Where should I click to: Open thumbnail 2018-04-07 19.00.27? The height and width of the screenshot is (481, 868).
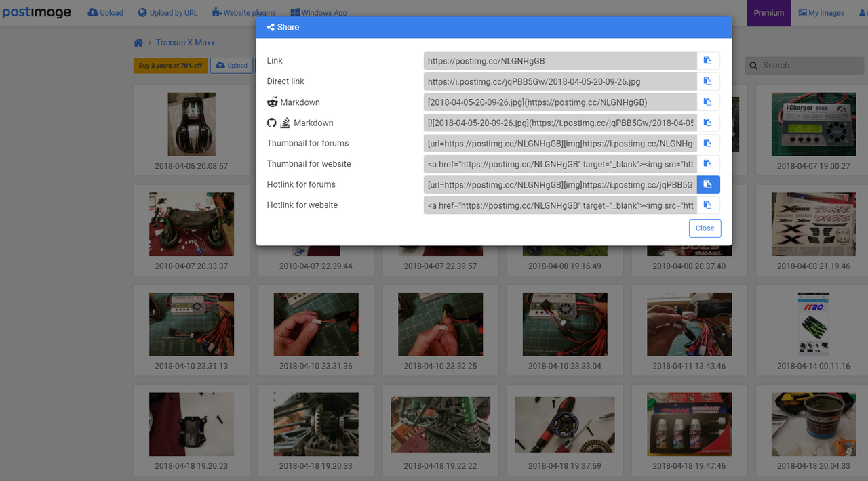[814, 125]
